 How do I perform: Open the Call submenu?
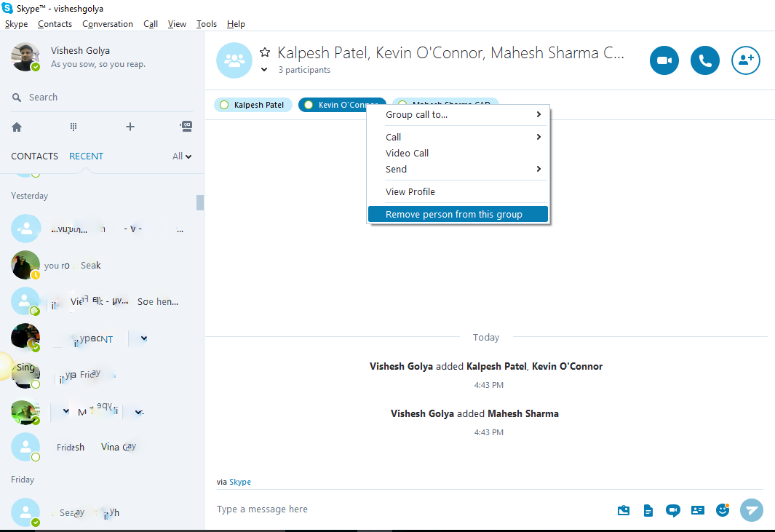point(458,137)
